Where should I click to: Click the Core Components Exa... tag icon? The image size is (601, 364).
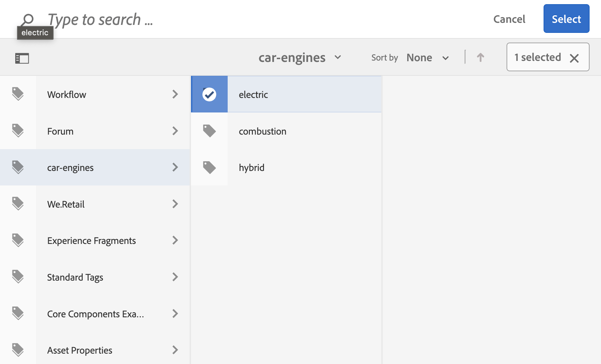(x=18, y=313)
